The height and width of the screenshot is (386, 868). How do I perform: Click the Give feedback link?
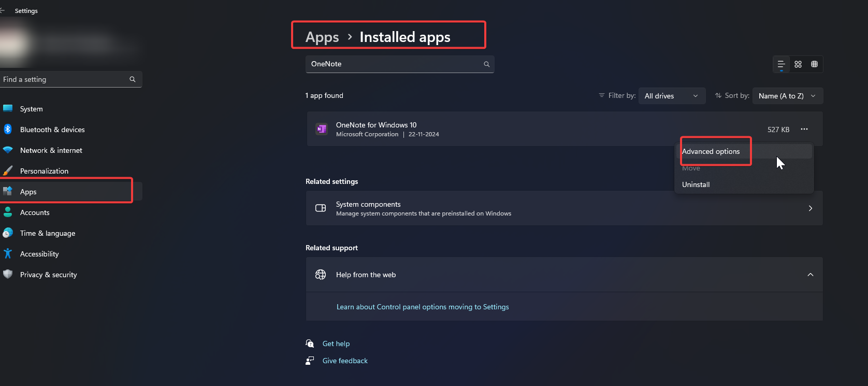click(345, 361)
